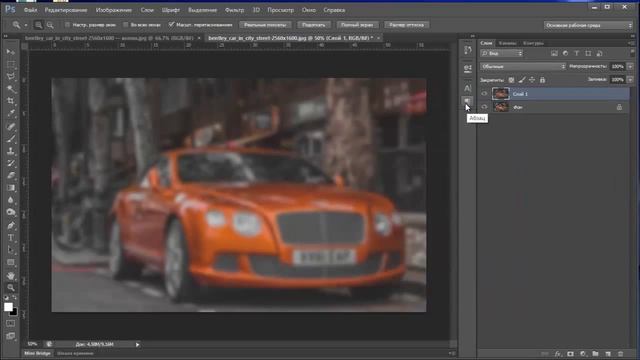Click zoom-in mode in options bar
This screenshot has height=360, width=640.
click(38, 25)
